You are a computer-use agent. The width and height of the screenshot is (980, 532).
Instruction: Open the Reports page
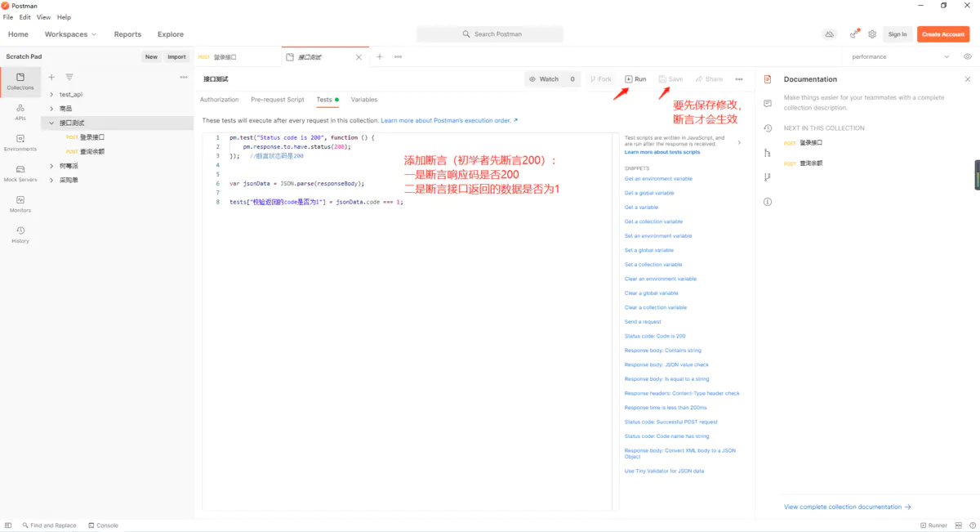tap(127, 34)
